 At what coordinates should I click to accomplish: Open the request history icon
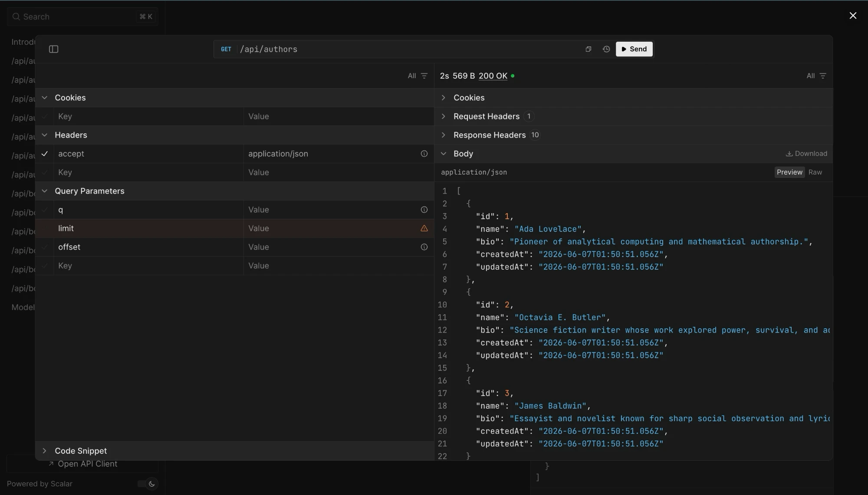pos(606,49)
